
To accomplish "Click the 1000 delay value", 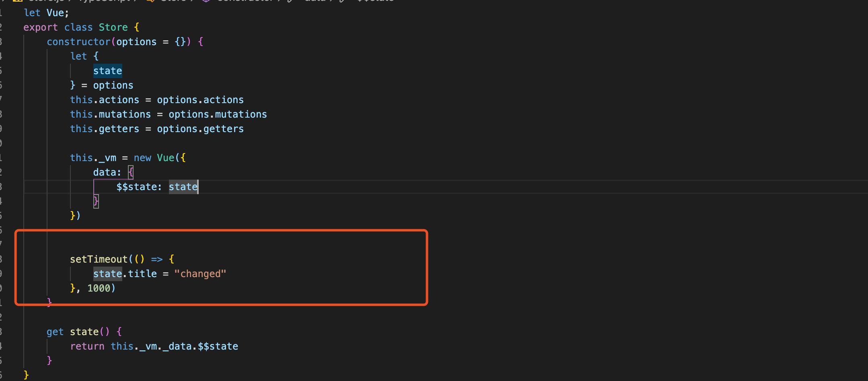I will pyautogui.click(x=99, y=288).
